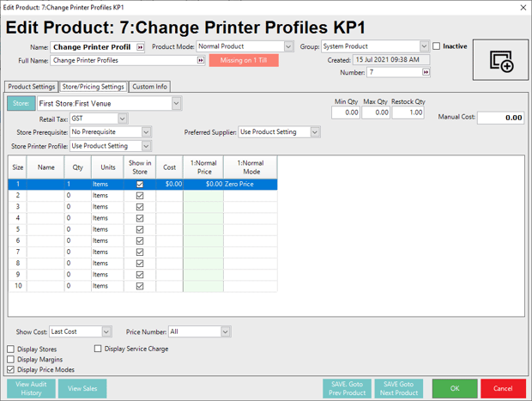Image resolution: width=532 pixels, height=401 pixels.
Task: Uncheck Display Price Modes option
Action: point(11,370)
